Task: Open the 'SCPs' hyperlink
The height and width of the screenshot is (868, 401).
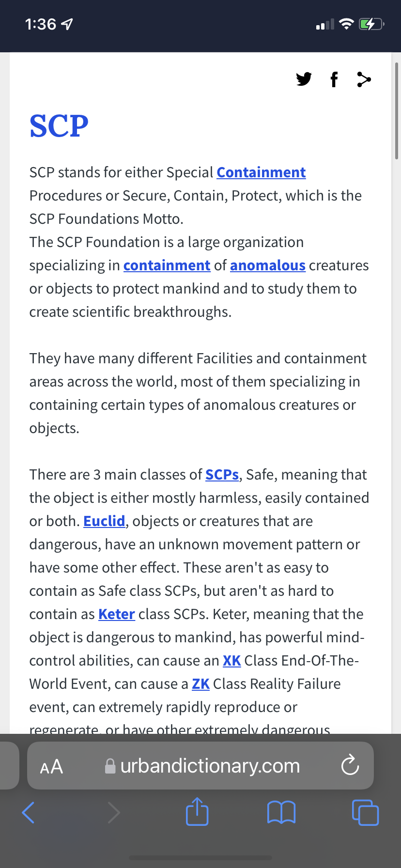Action: (222, 475)
